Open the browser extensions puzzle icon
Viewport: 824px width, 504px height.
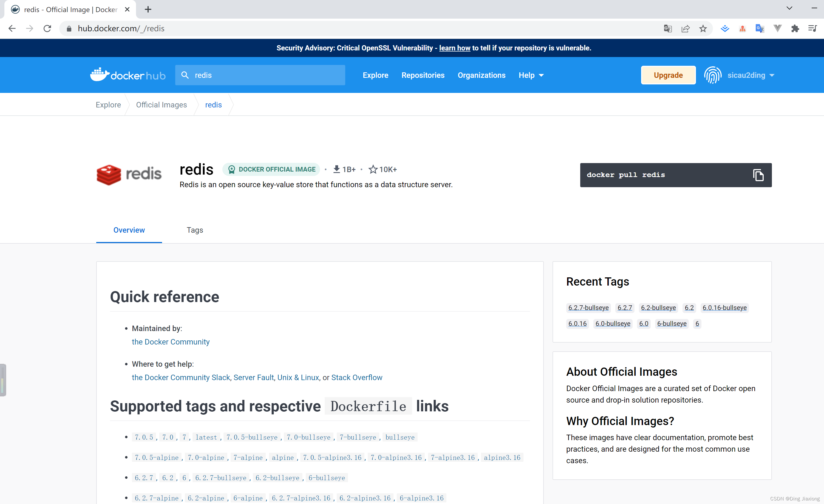click(795, 29)
